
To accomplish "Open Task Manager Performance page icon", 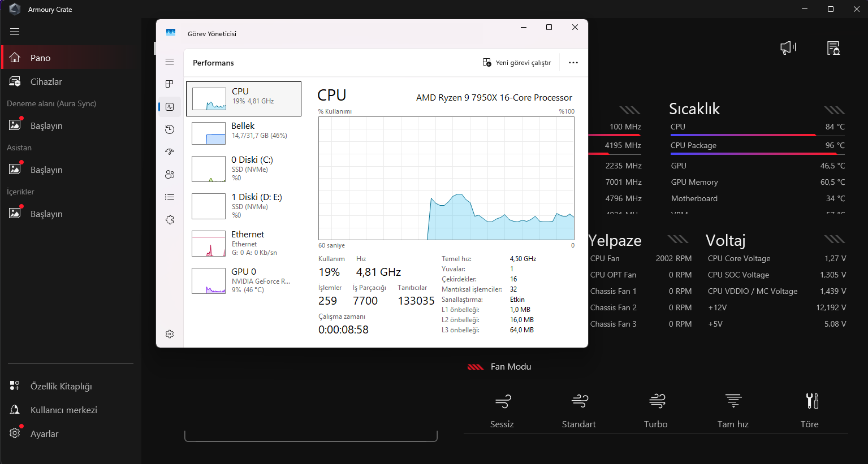I will pyautogui.click(x=170, y=106).
